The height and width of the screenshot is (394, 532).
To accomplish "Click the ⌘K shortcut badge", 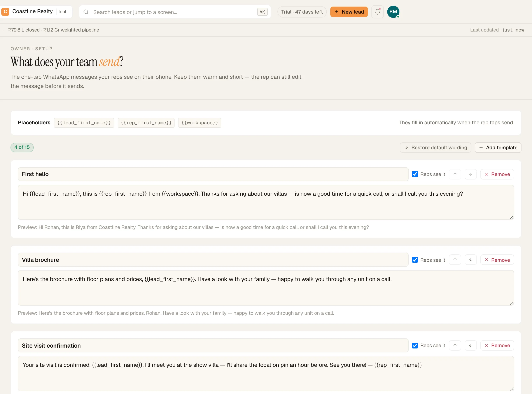I will click(262, 12).
